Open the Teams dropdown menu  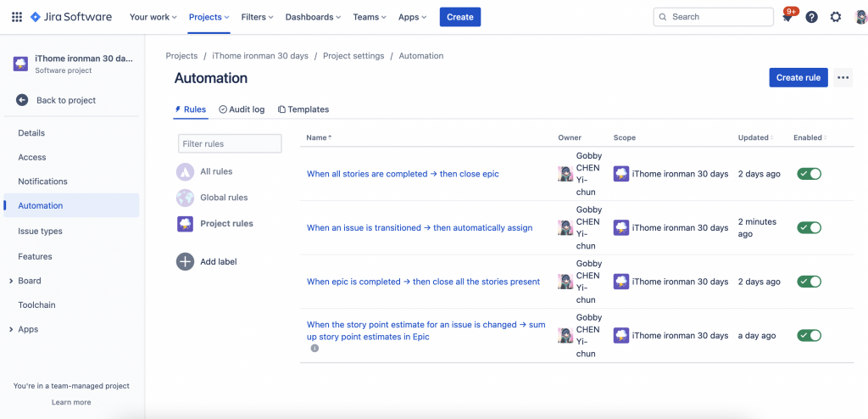click(x=370, y=17)
